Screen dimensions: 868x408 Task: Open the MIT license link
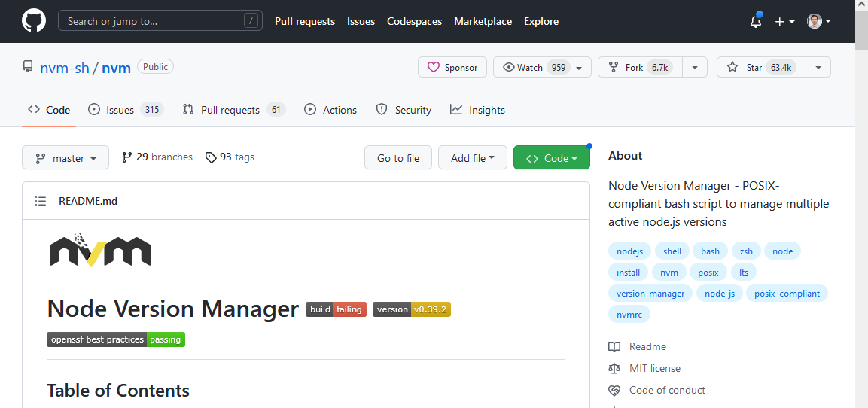644,368
